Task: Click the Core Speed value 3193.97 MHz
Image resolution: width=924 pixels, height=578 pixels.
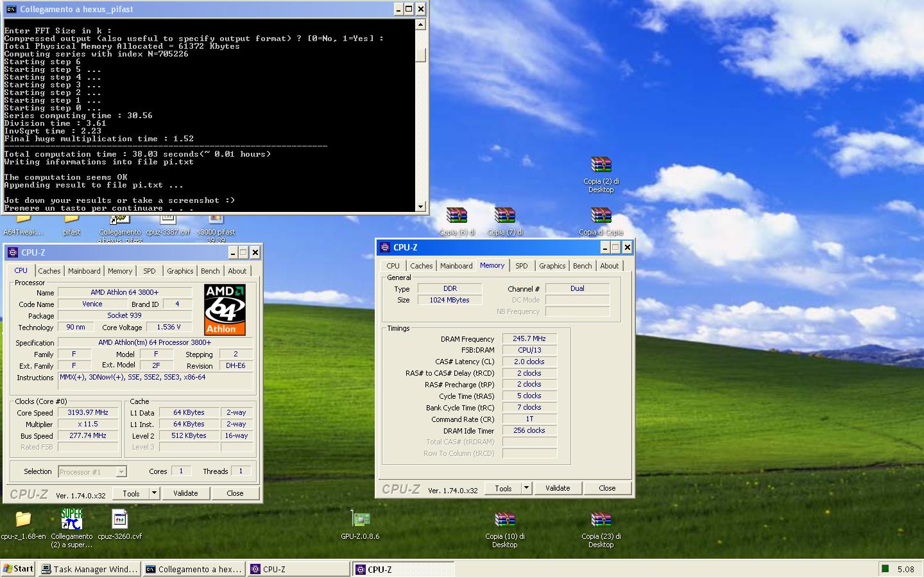Action: click(88, 412)
